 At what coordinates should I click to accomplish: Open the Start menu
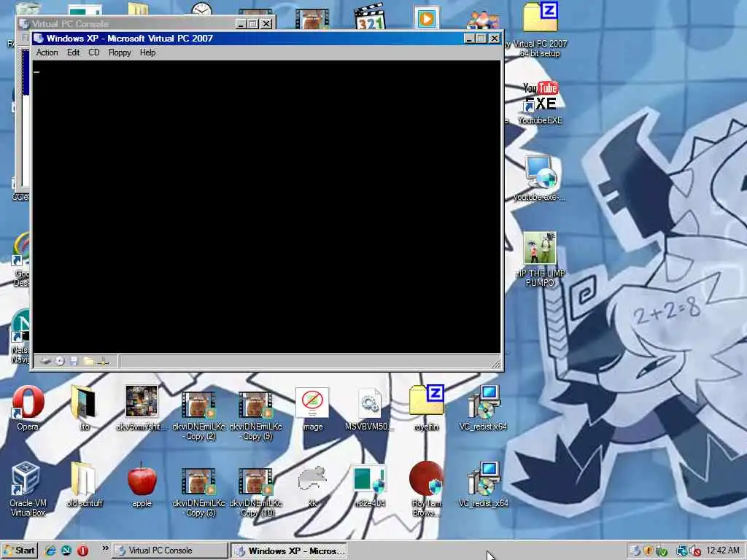tap(20, 551)
